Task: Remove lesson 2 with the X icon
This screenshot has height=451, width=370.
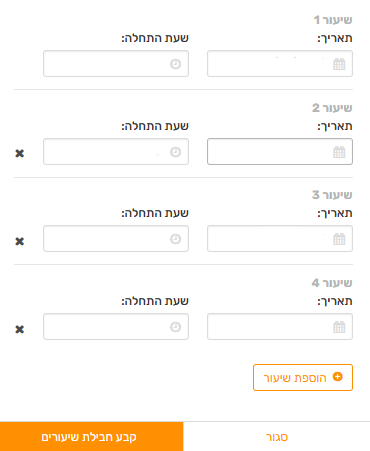Action: (20, 153)
